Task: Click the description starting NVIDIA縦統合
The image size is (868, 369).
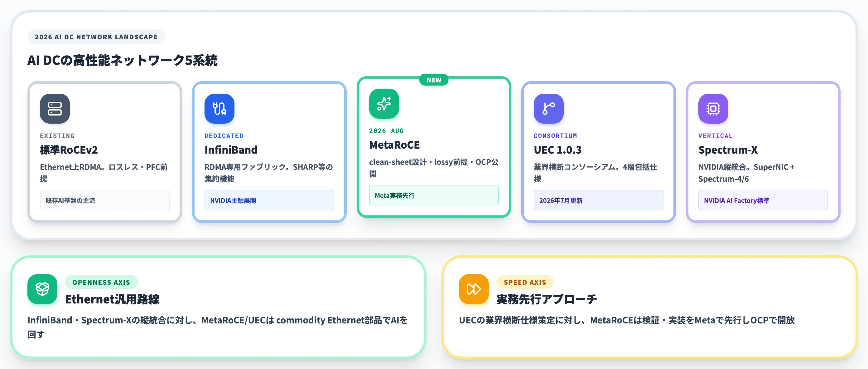Action: click(746, 173)
